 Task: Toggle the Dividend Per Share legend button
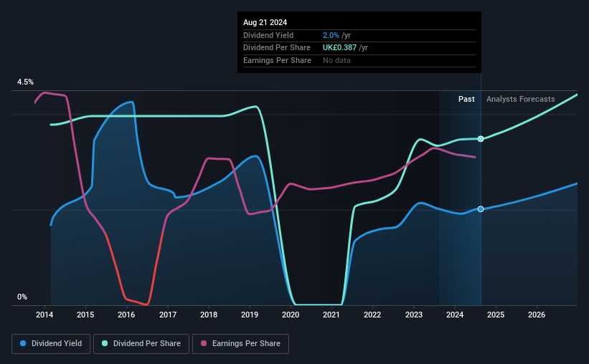tap(141, 344)
